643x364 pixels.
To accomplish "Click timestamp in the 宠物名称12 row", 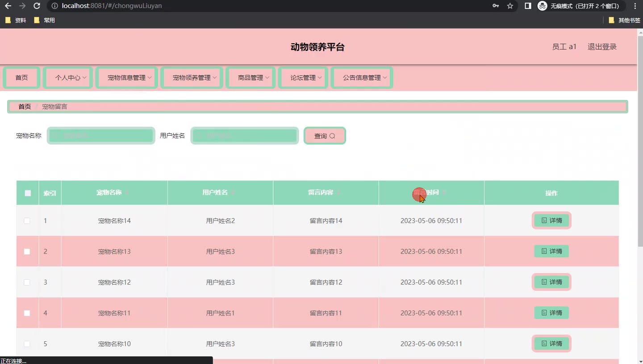I will [431, 282].
